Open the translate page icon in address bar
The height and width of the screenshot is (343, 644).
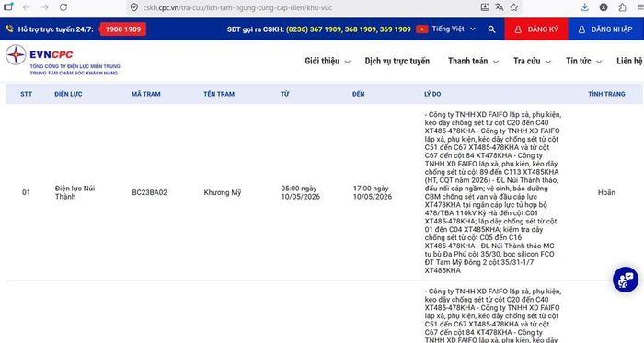[x=500, y=7]
